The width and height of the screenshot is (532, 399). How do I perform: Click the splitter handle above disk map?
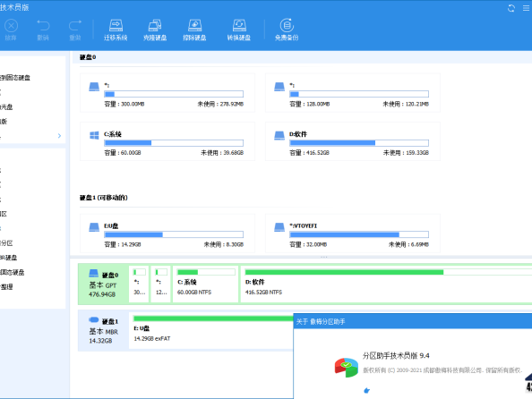click(324, 258)
